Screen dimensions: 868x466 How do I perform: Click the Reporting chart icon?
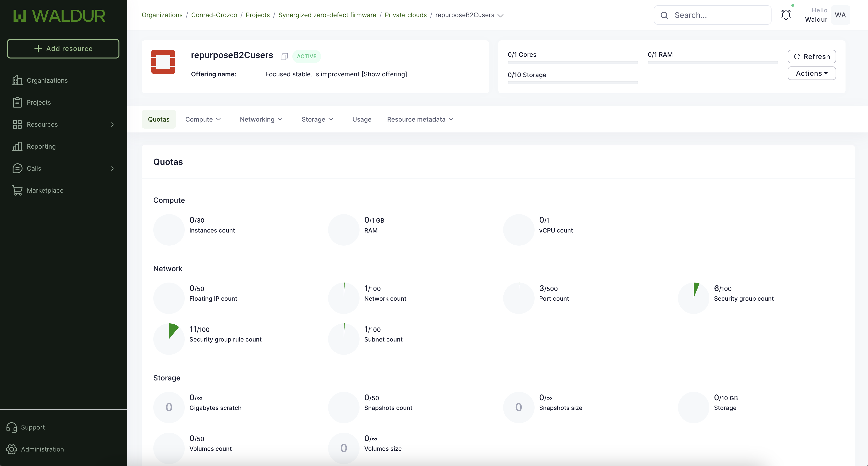click(x=17, y=146)
